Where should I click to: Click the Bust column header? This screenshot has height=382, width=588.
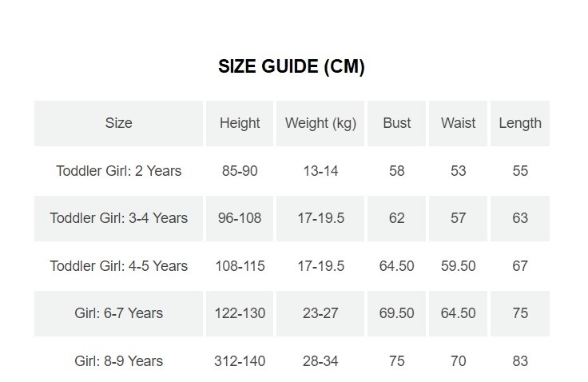[396, 123]
